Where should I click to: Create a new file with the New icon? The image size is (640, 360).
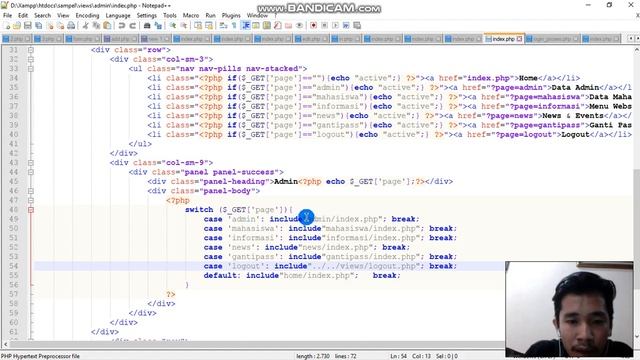point(7,25)
